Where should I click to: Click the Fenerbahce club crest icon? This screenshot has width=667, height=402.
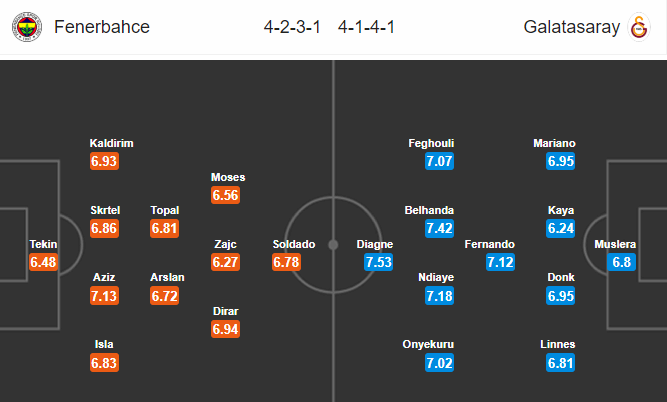coord(27,27)
